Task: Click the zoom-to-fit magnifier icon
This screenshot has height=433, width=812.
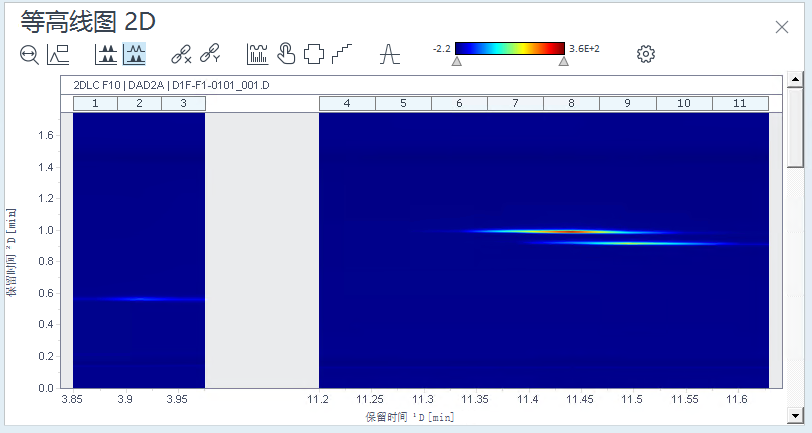Action: 30,54
